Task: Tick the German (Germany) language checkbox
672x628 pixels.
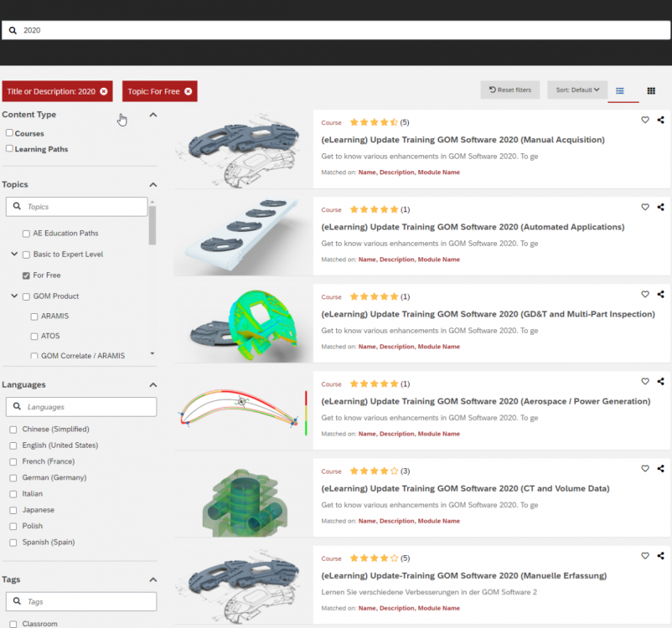Action: point(13,478)
